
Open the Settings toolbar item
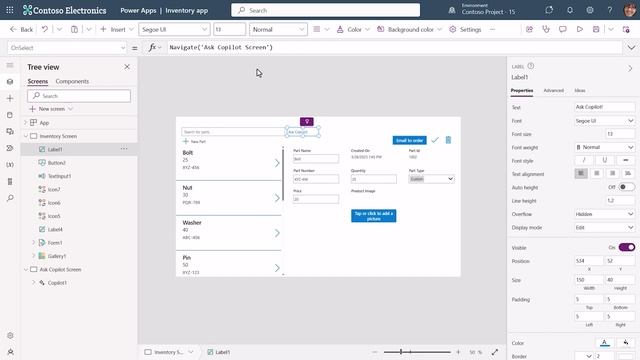click(465, 29)
